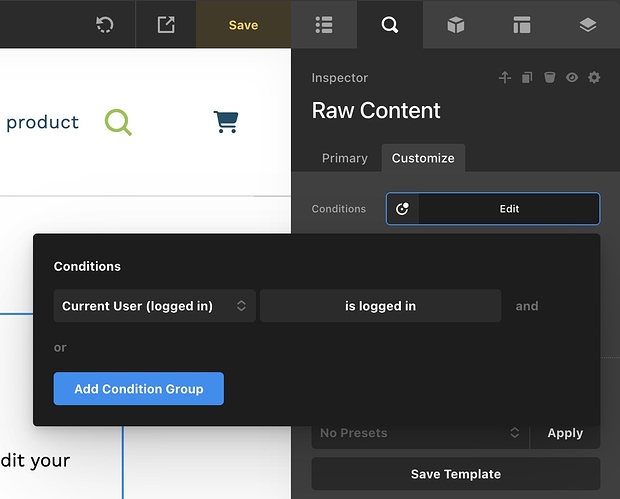The image size is (620, 499).
Task: Open the outline list panel
Action: pos(323,25)
